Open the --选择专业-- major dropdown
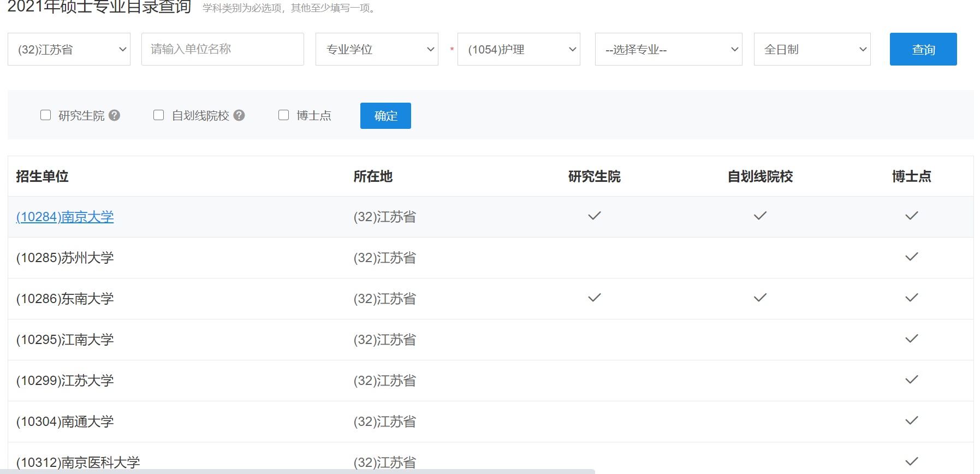This screenshot has width=980, height=474. 669,49
